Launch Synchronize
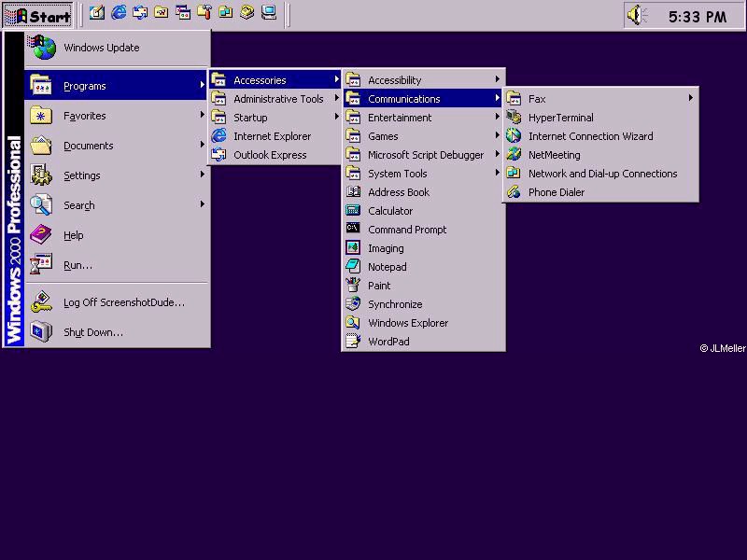Image resolution: width=747 pixels, height=560 pixels. (423, 304)
